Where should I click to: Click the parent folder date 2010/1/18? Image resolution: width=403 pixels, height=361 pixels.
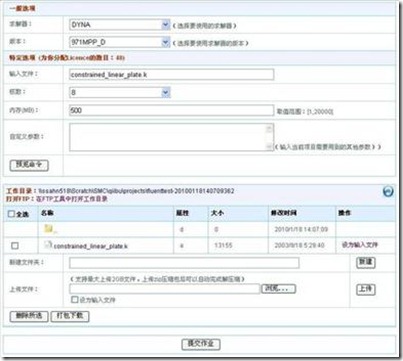coord(301,229)
